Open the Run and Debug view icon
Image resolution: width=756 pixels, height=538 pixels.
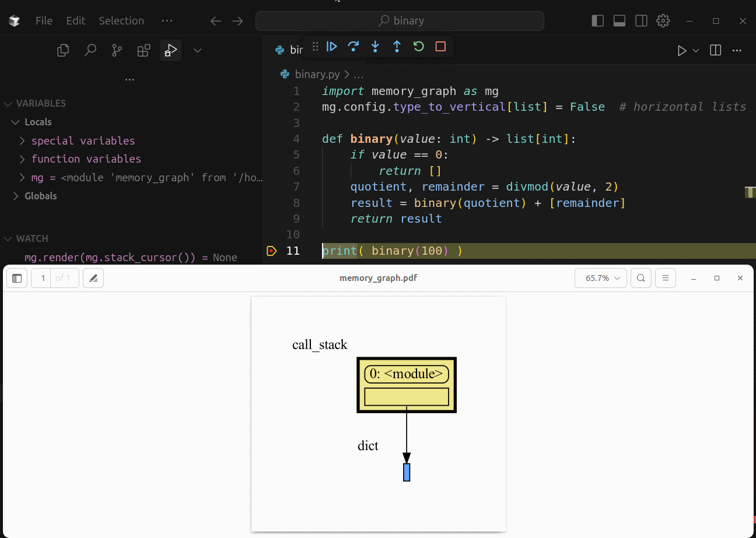tap(170, 51)
